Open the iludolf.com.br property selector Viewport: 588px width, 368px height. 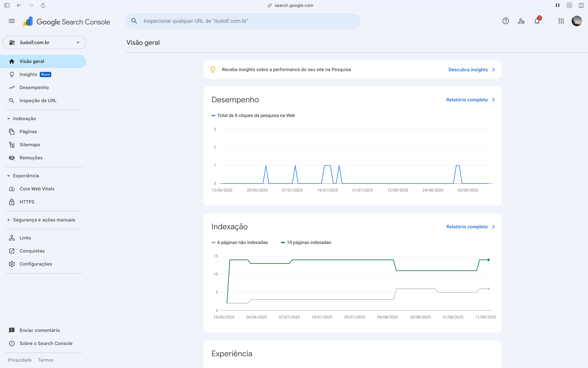(44, 42)
